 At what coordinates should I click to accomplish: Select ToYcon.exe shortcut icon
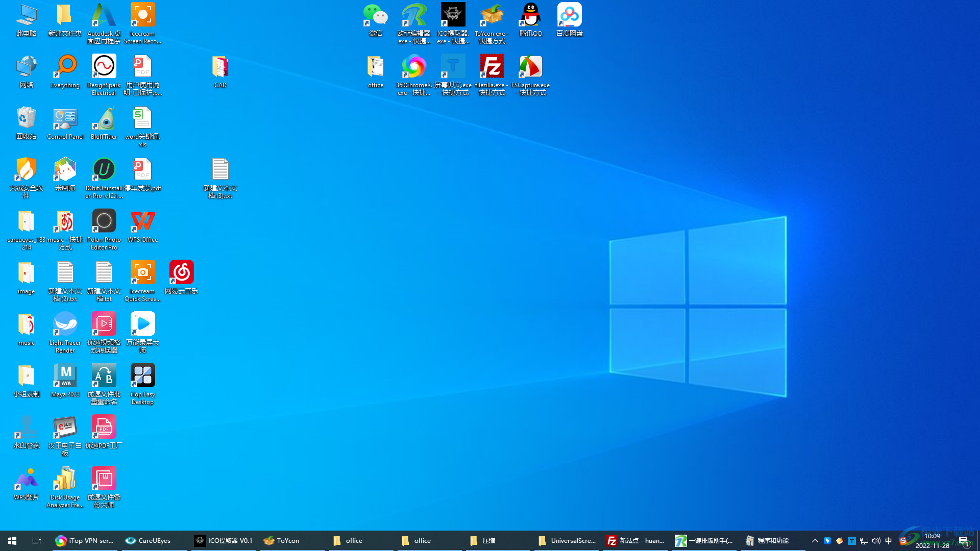pos(492,23)
